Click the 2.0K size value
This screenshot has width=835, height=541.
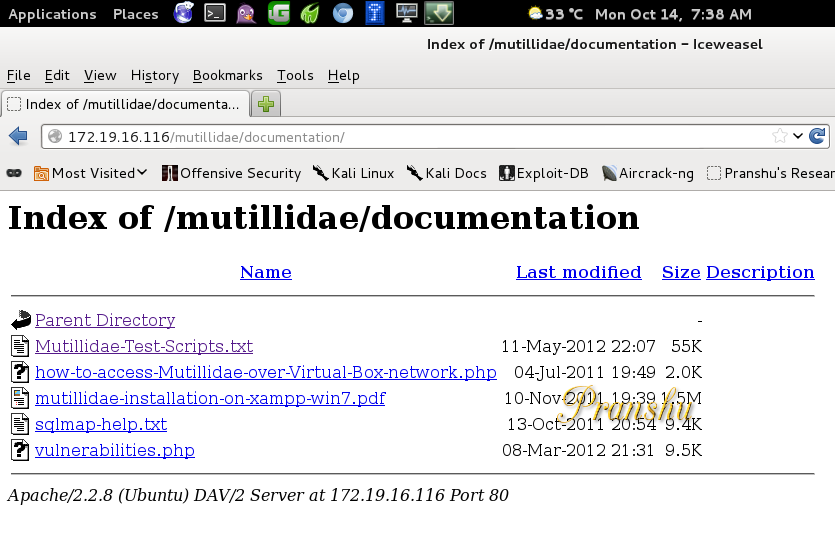(x=684, y=372)
